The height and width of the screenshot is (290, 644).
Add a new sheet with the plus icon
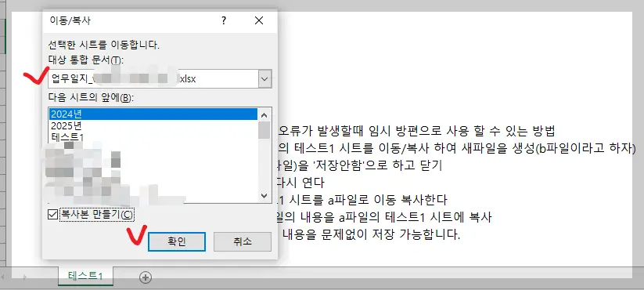pyautogui.click(x=145, y=277)
